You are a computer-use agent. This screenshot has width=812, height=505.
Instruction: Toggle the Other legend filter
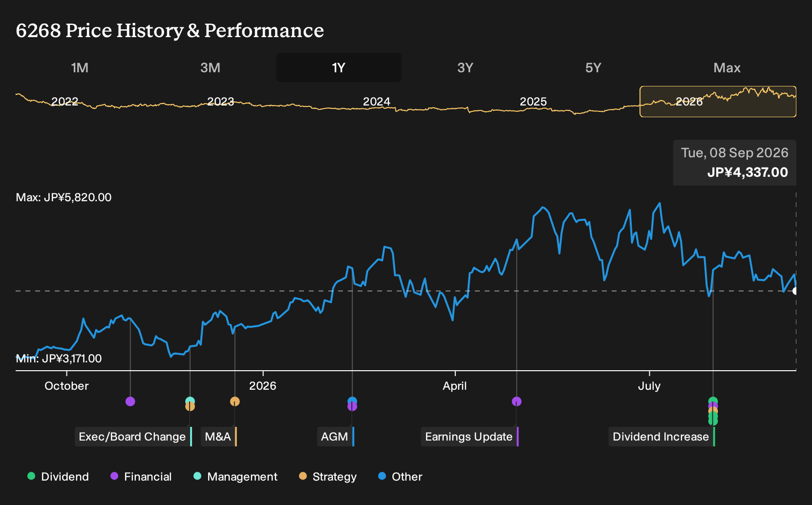point(400,477)
